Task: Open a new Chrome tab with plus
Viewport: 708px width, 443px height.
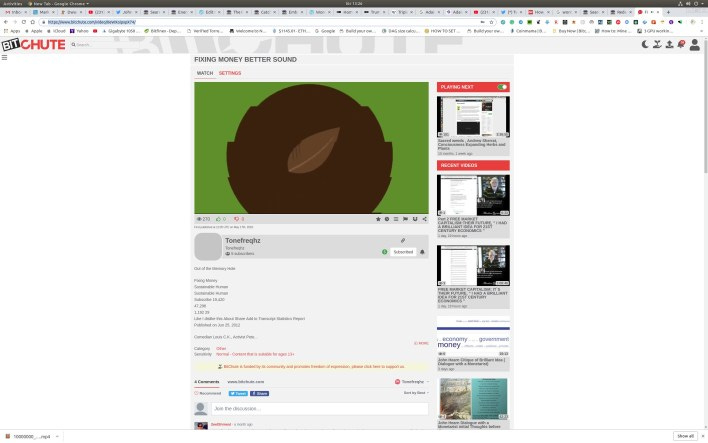Action: pyautogui.click(x=668, y=12)
